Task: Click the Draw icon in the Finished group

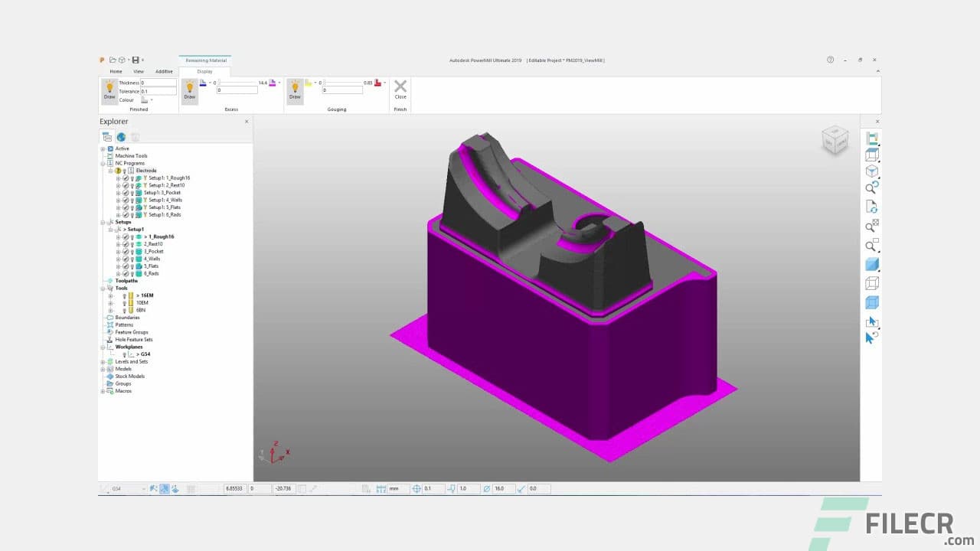Action: [109, 90]
